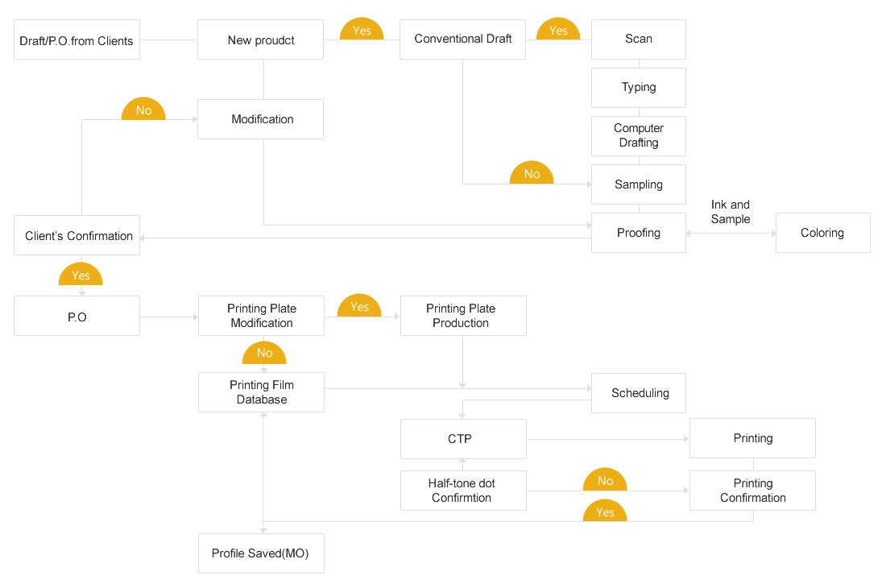Open the Computer Drafting box
This screenshot has width=886, height=588.
(x=638, y=135)
